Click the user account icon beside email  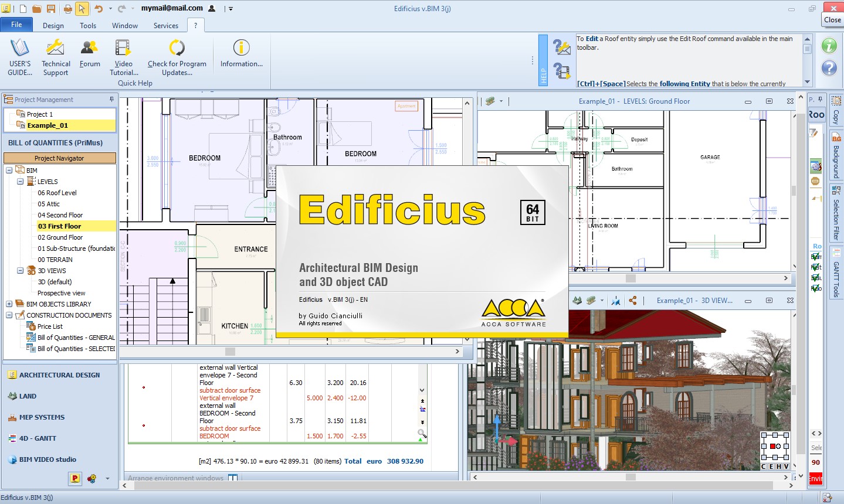(x=212, y=8)
